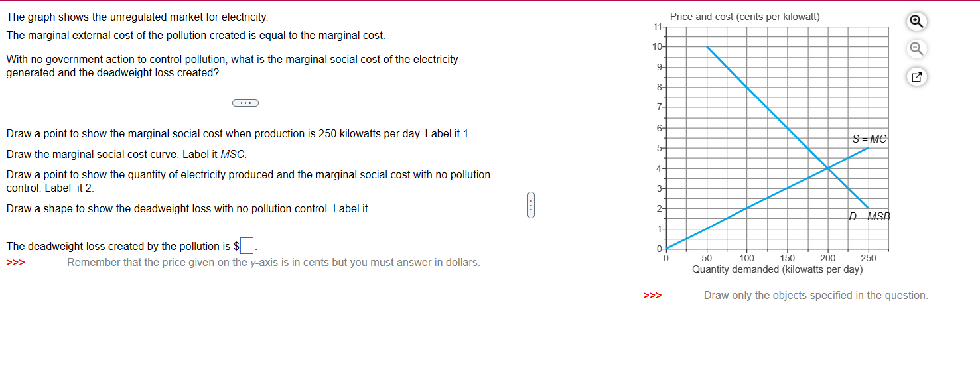
Task: Click the intersection of the two curves
Action: coord(827,168)
